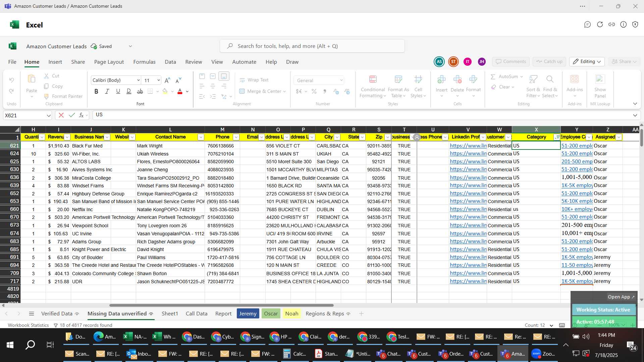Select top vertical alignment
The image size is (644, 362).
pos(202,76)
